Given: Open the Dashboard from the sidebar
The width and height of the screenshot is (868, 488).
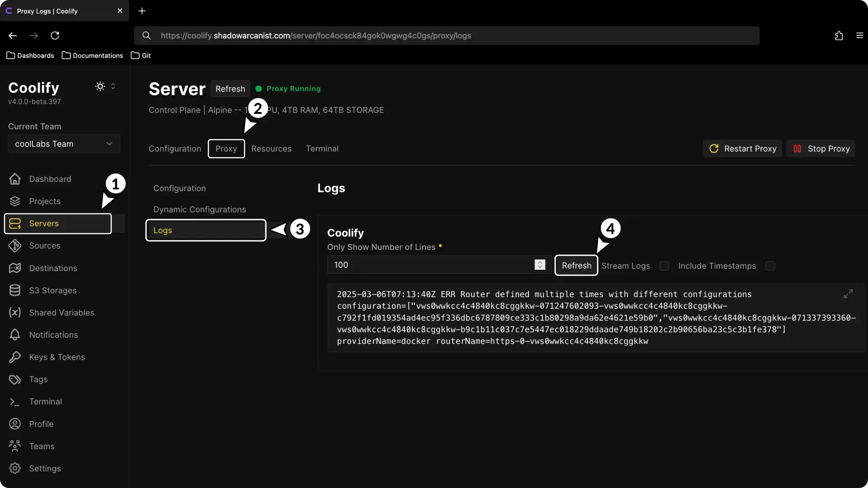Looking at the screenshot, I should (x=50, y=179).
